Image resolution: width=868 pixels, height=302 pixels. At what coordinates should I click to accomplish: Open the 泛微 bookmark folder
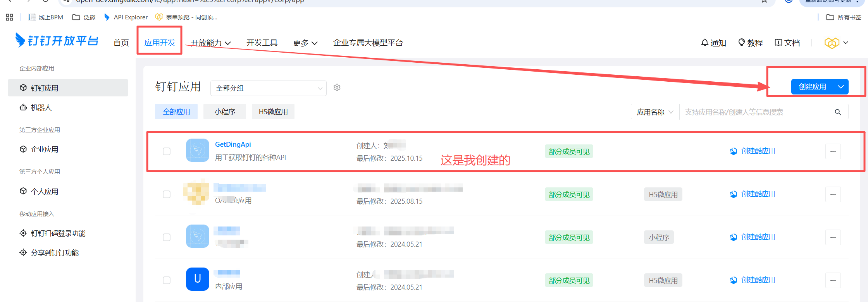click(84, 17)
